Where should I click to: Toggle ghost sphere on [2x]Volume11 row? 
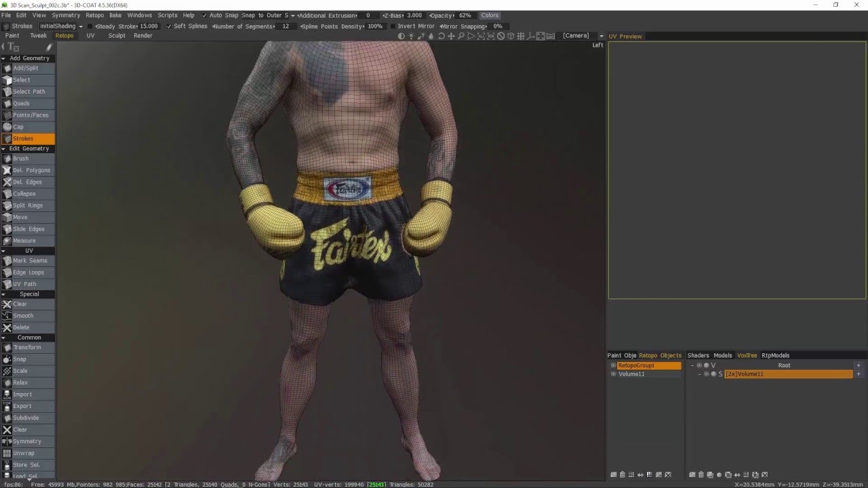point(713,374)
